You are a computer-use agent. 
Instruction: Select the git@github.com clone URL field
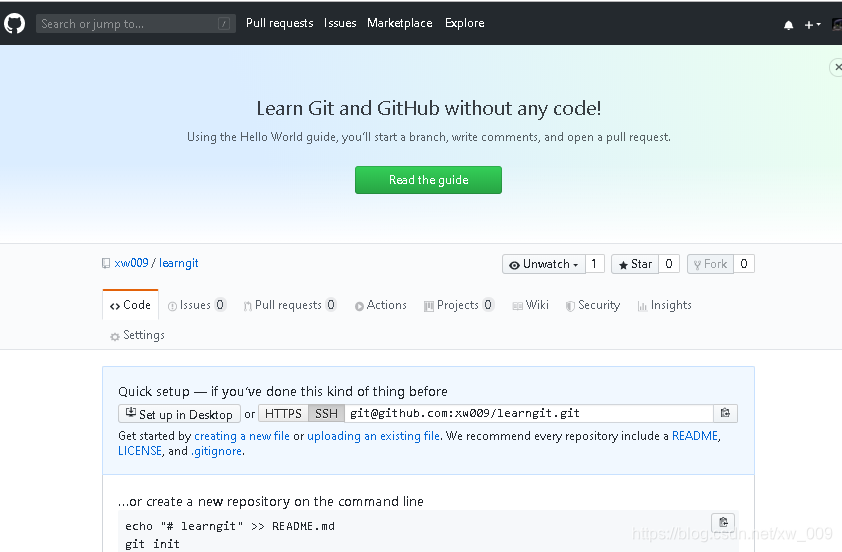click(529, 413)
